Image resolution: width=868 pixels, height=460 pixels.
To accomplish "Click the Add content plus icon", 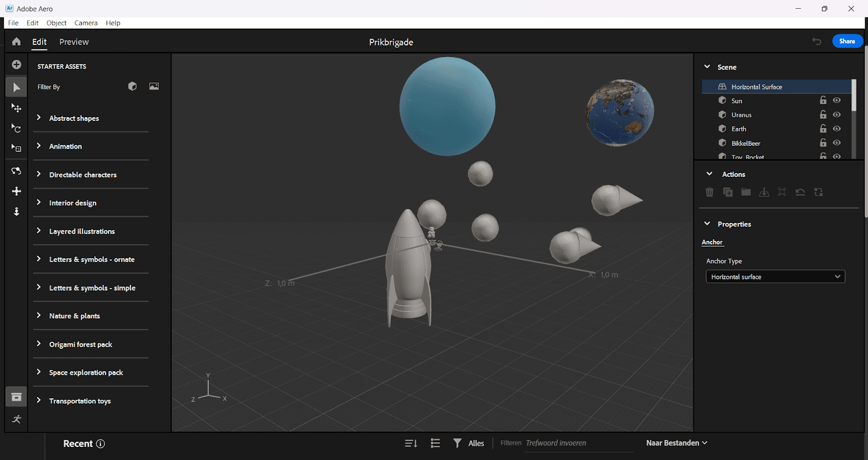I will 16,65.
